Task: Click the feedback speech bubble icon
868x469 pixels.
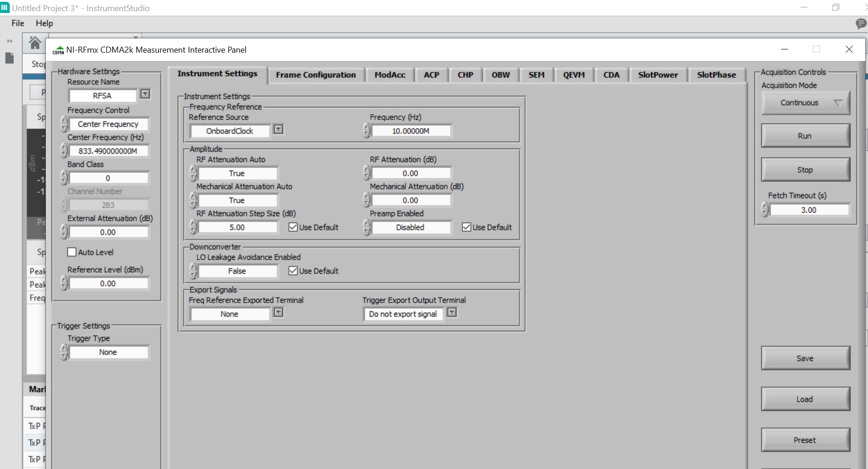Action: click(861, 24)
